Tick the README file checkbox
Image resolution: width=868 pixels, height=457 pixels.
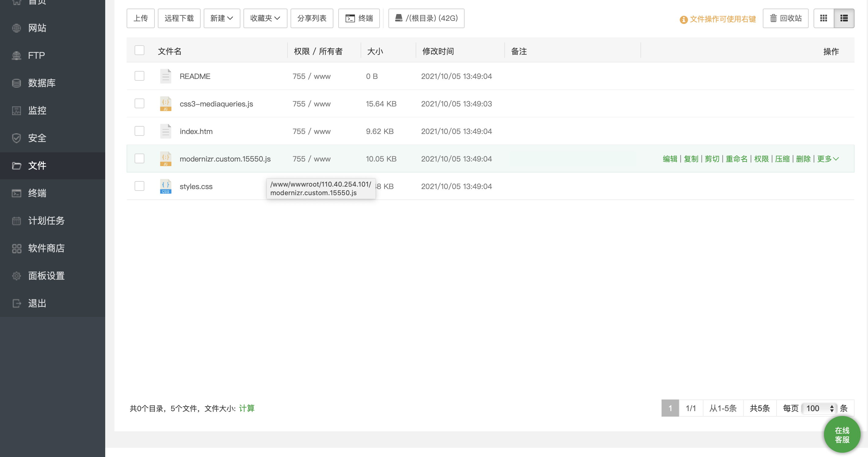(x=139, y=76)
